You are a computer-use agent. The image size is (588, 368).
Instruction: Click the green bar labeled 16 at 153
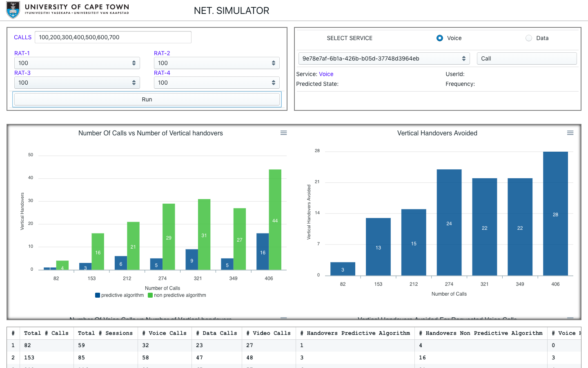(x=98, y=251)
